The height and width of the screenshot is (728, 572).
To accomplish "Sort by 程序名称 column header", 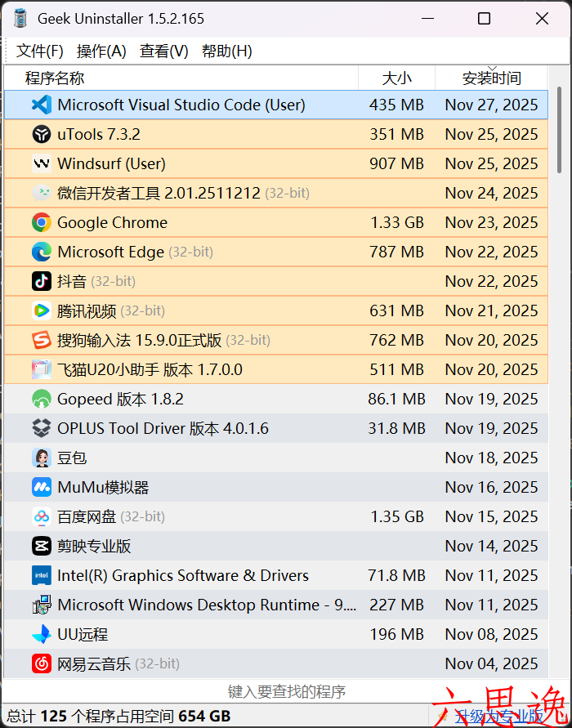I will click(x=55, y=78).
